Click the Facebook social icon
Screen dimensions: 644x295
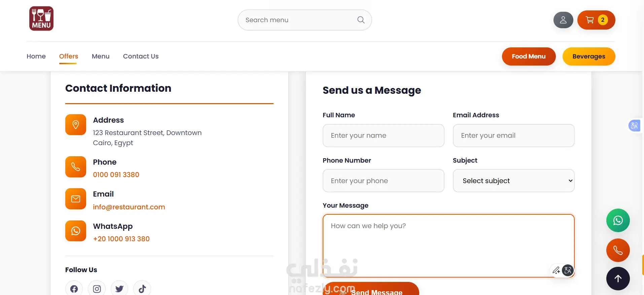tap(74, 289)
